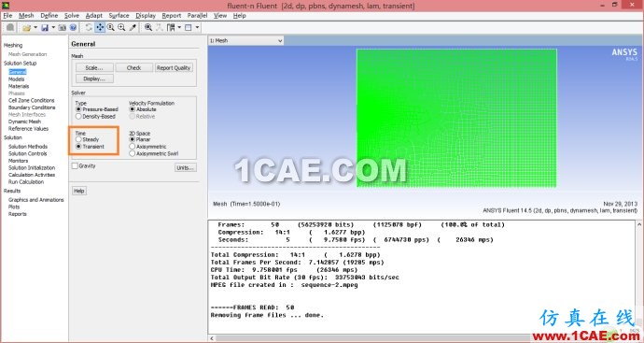Viewport: 644px width, 343px height.
Task: Open the Report menu
Action: 172,16
